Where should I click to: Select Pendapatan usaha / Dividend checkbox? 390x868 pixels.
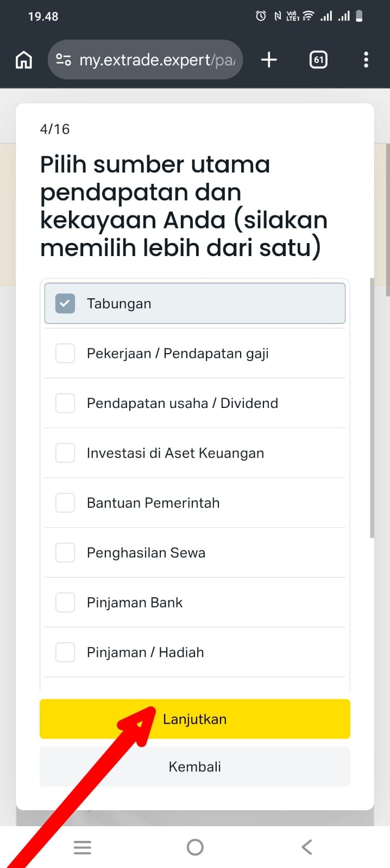pyautogui.click(x=65, y=404)
